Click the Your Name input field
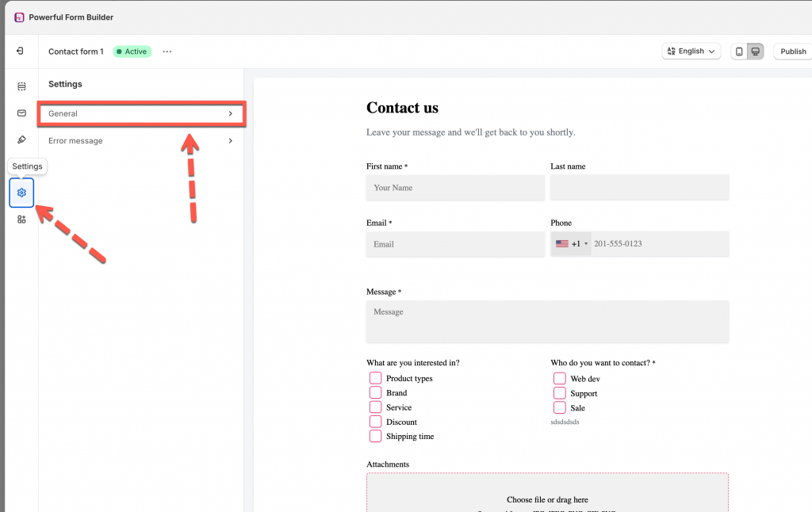812x512 pixels. pos(455,188)
